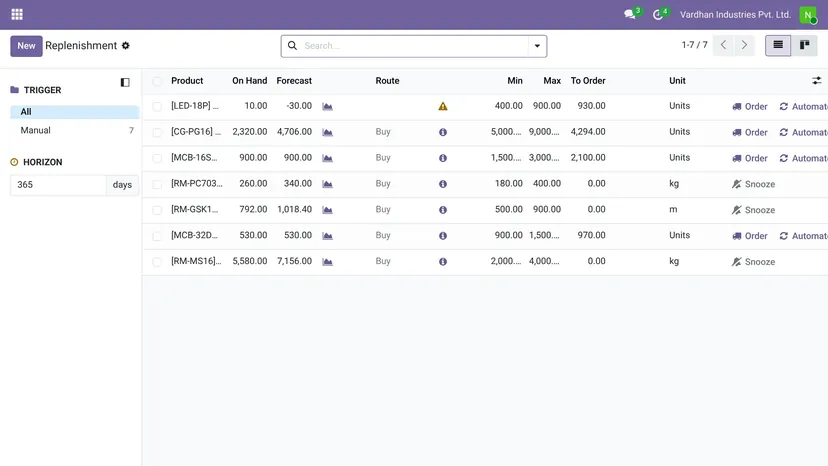The image size is (828, 466).
Task: Sort by Forecast column
Action: point(294,81)
